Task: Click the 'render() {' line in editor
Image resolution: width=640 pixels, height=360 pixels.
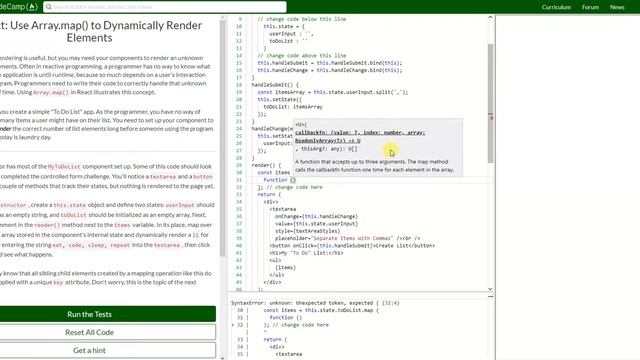Action: [266, 165]
